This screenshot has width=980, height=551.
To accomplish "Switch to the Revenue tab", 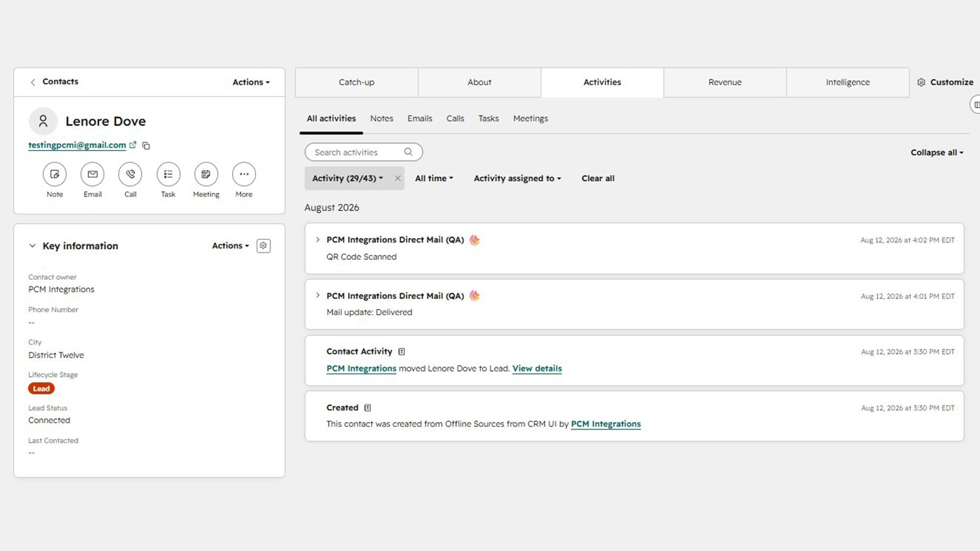I will coord(725,82).
